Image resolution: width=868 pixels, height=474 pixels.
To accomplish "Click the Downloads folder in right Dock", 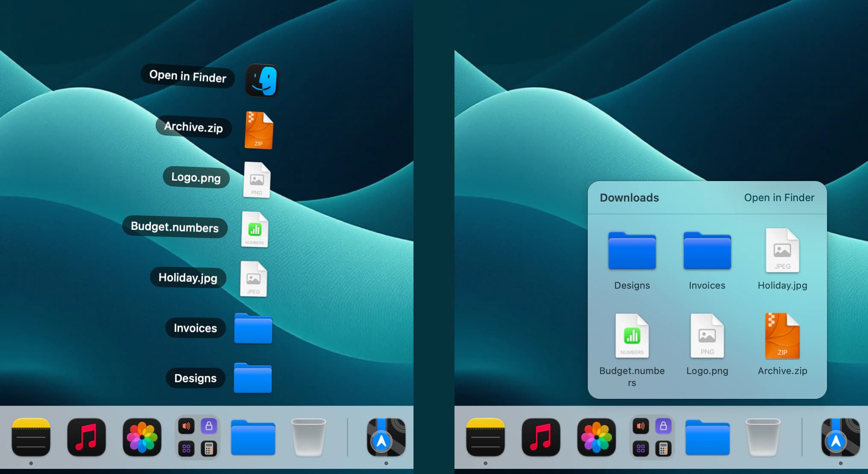I will [707, 437].
